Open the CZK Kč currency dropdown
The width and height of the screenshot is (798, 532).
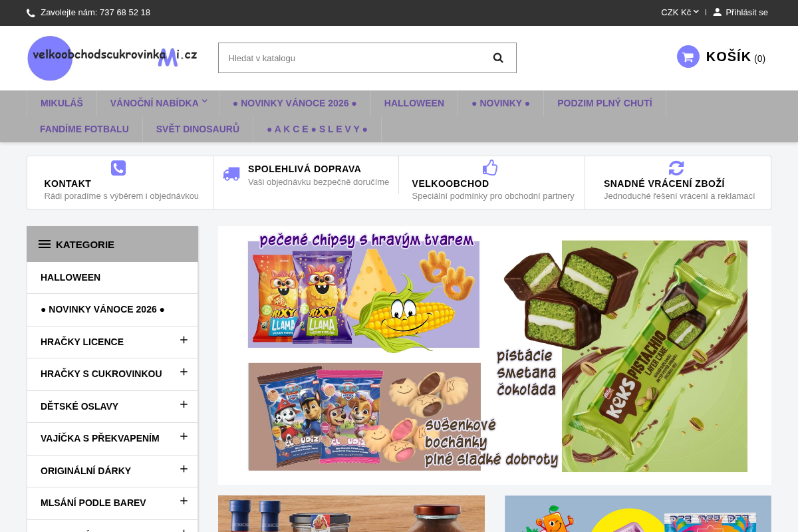tap(680, 12)
